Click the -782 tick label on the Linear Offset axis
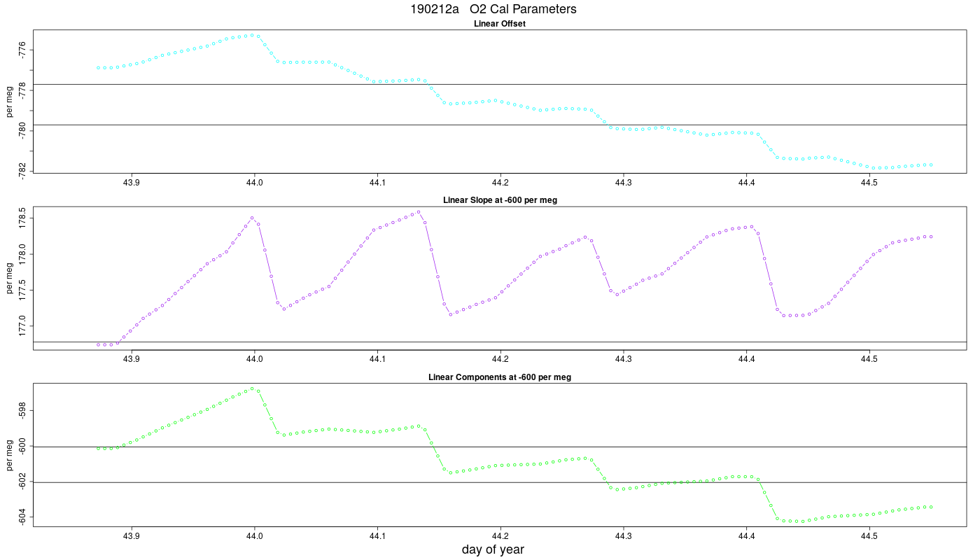This screenshot has width=980, height=560. click(23, 170)
